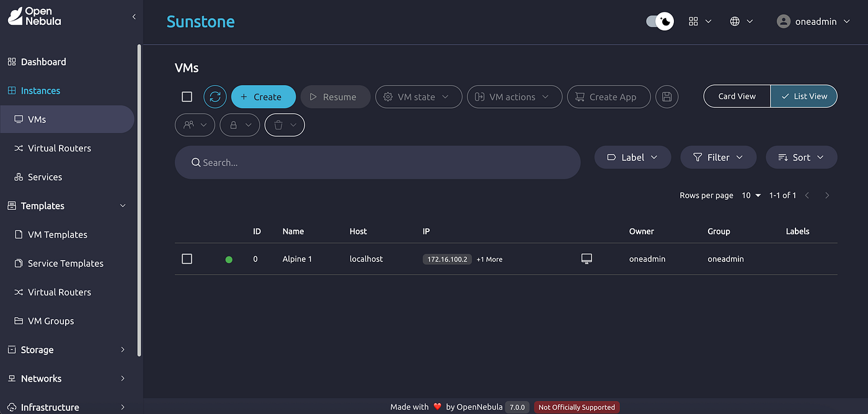The height and width of the screenshot is (414, 868).
Task: Click the ID column header
Action: tap(257, 231)
